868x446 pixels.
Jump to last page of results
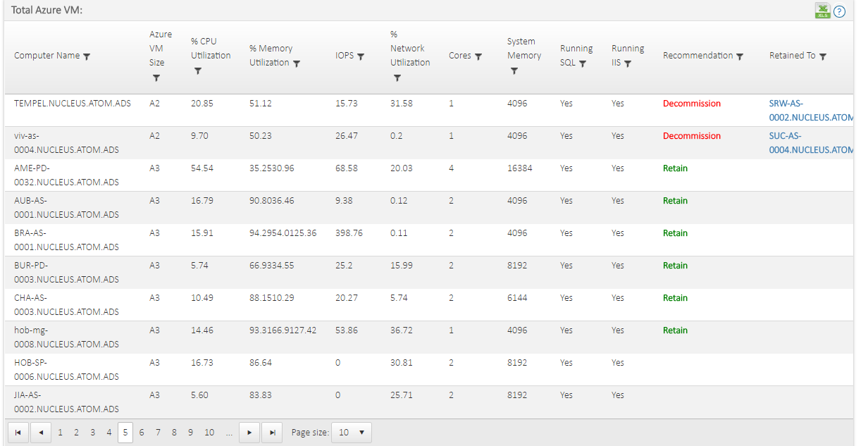pos(272,433)
